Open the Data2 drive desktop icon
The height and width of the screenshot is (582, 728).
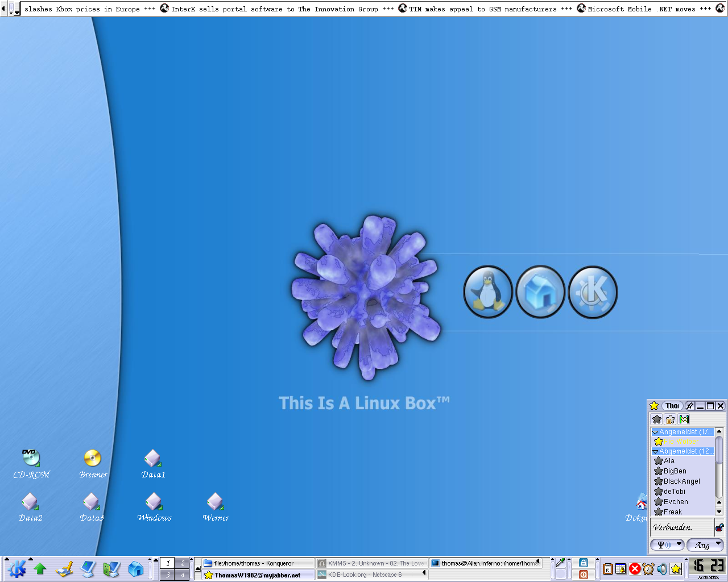coord(30,507)
